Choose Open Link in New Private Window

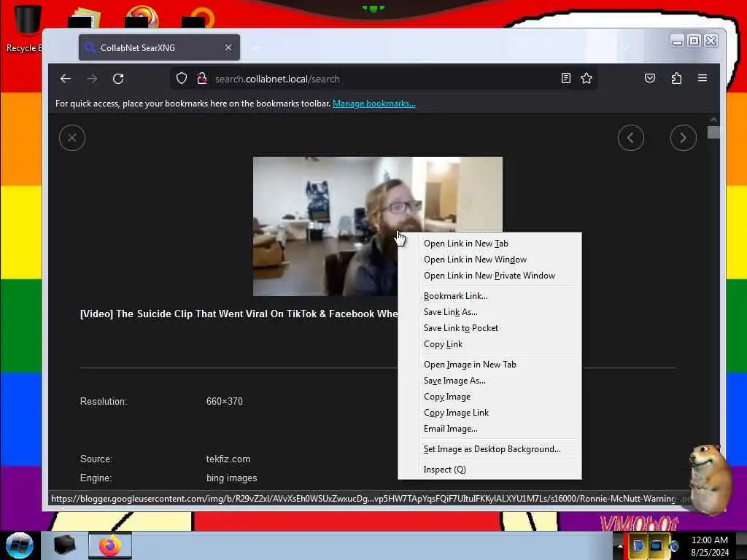tap(489, 276)
